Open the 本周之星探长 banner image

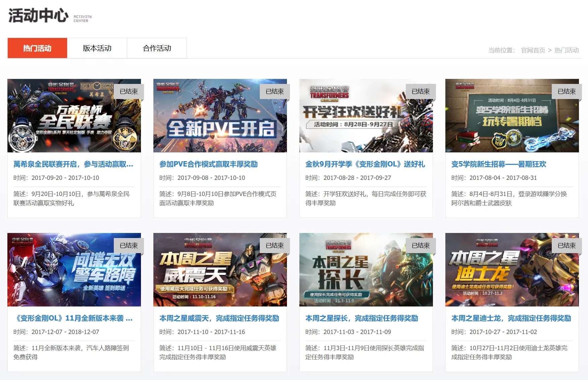click(x=366, y=270)
